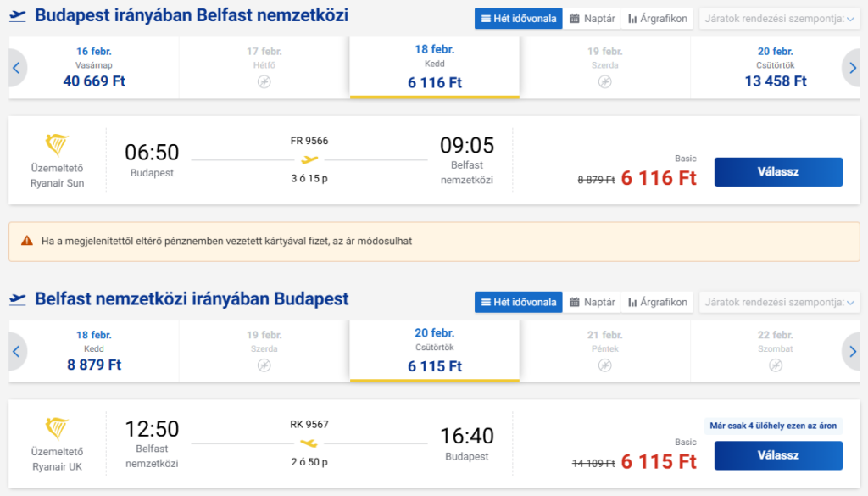
Task: Select 20 febr. outbound date for 13 458 Ft
Action: tap(775, 68)
